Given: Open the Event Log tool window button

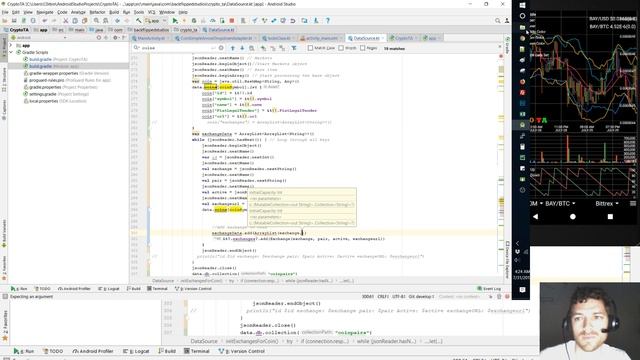Looking at the screenshot, I should click(489, 289).
